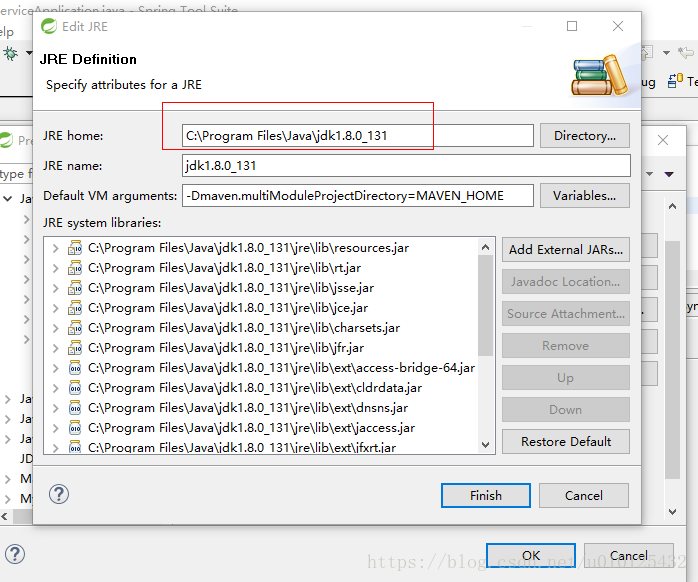This screenshot has width=698, height=582.
Task: Expand the jaccess.jar library entry
Action: [x=55, y=428]
